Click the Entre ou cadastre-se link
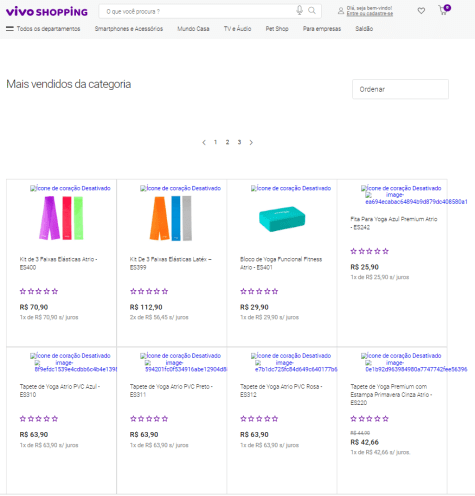 (x=370, y=14)
